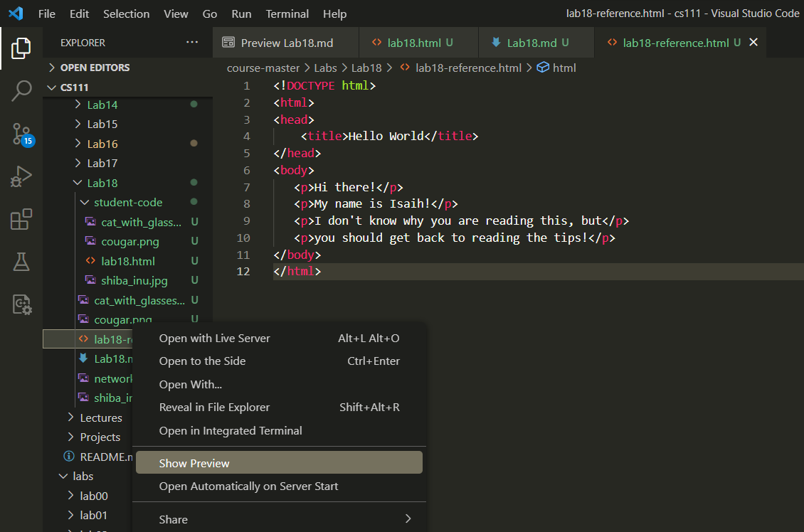Open the Extensions view icon
Screen dimensions: 804x532
(21, 219)
